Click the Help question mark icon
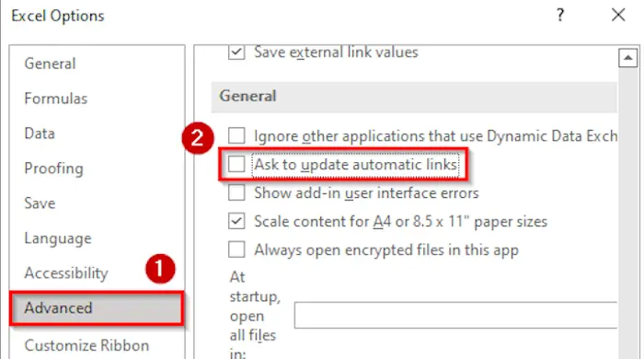 click(x=560, y=16)
